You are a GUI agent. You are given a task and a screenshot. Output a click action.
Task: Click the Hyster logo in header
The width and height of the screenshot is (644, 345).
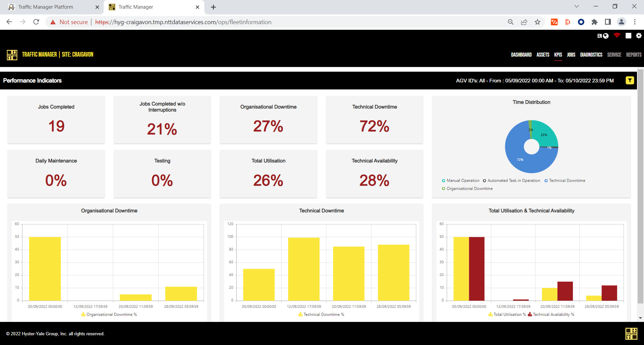(12, 55)
